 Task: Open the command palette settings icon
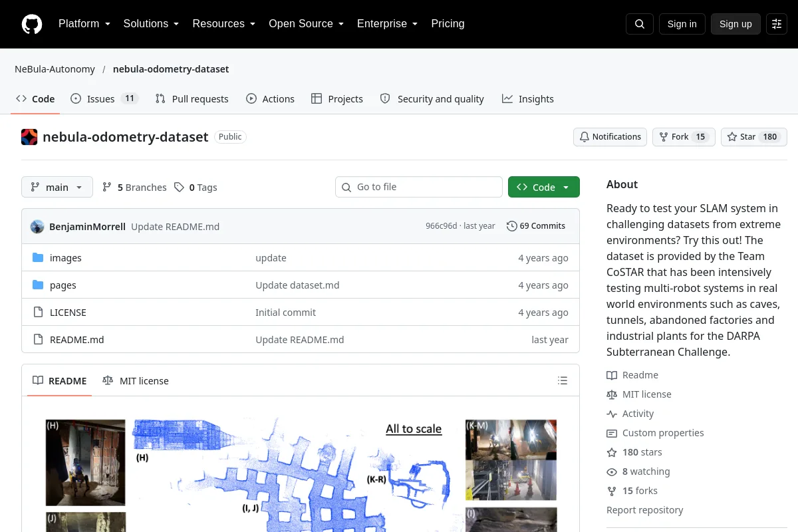point(777,24)
